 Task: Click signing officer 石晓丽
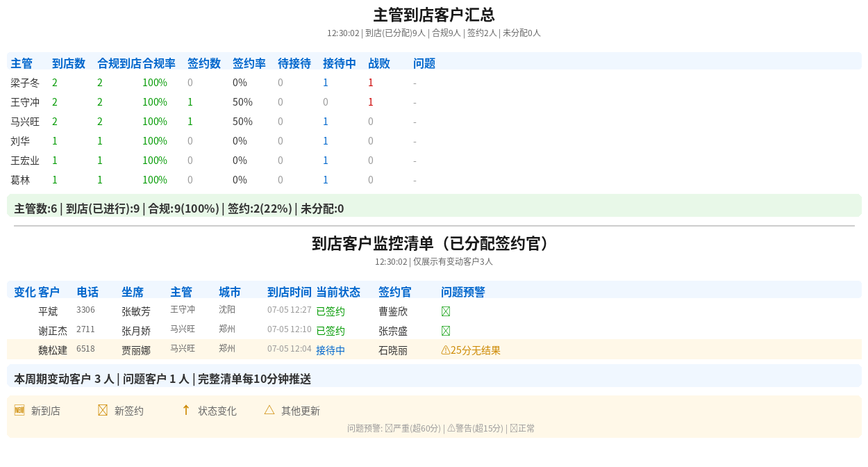click(x=393, y=350)
